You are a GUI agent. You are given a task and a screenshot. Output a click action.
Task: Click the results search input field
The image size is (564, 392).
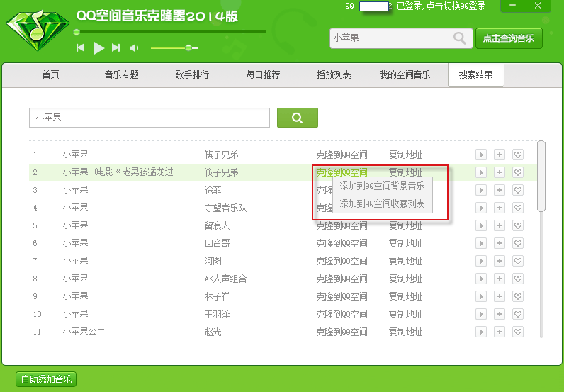tap(150, 118)
